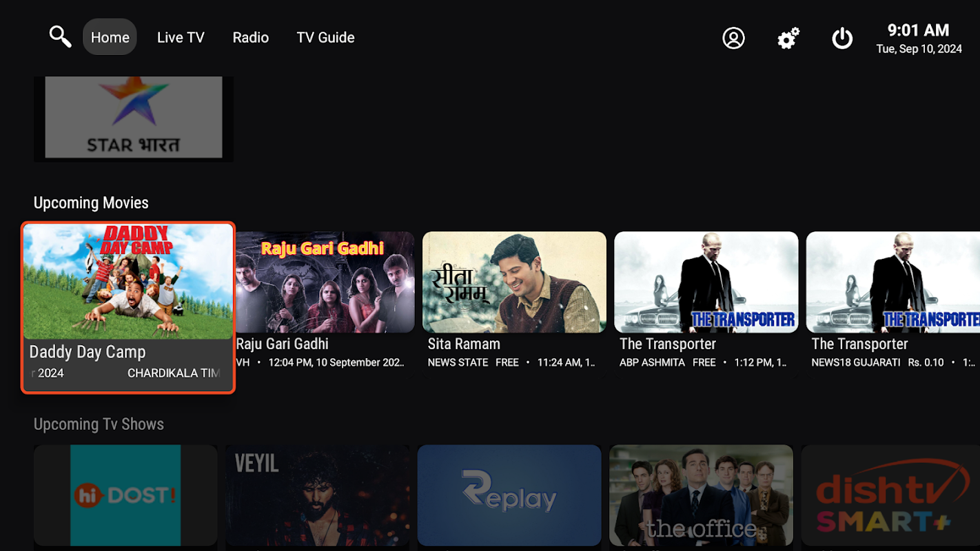Open The Transporter poster on News18 Gujarati
Viewport: 980px width, 551px height.
[893, 282]
